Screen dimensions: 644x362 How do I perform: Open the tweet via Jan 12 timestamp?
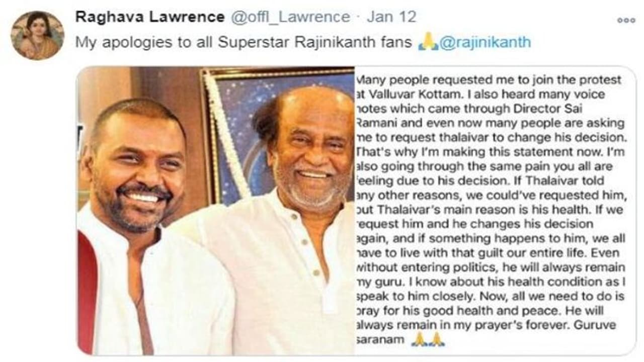391,17
